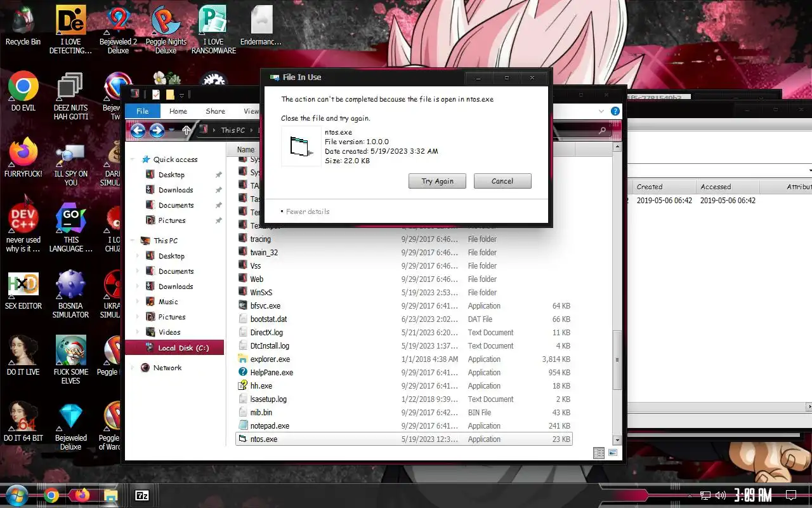Select Downloads under Quick access
The height and width of the screenshot is (508, 812).
(176, 190)
